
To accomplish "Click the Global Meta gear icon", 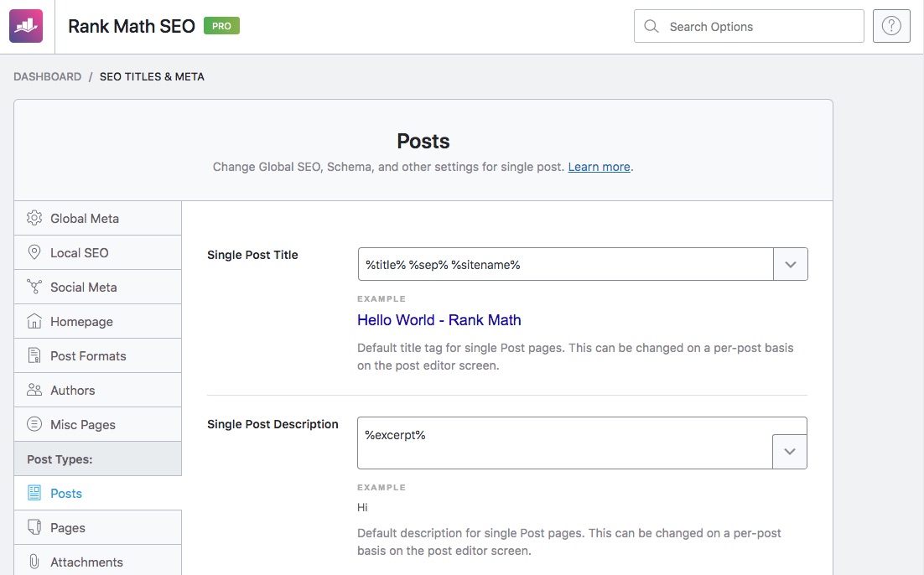I will click(34, 218).
